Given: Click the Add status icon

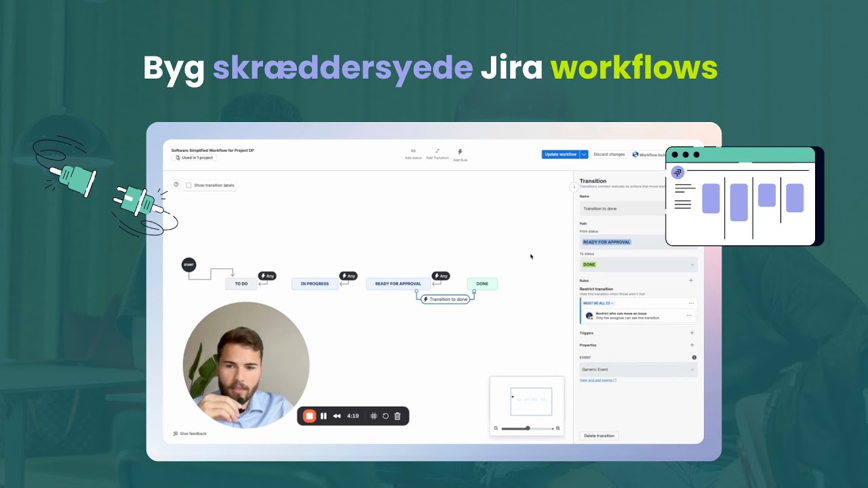Looking at the screenshot, I should click(x=413, y=151).
